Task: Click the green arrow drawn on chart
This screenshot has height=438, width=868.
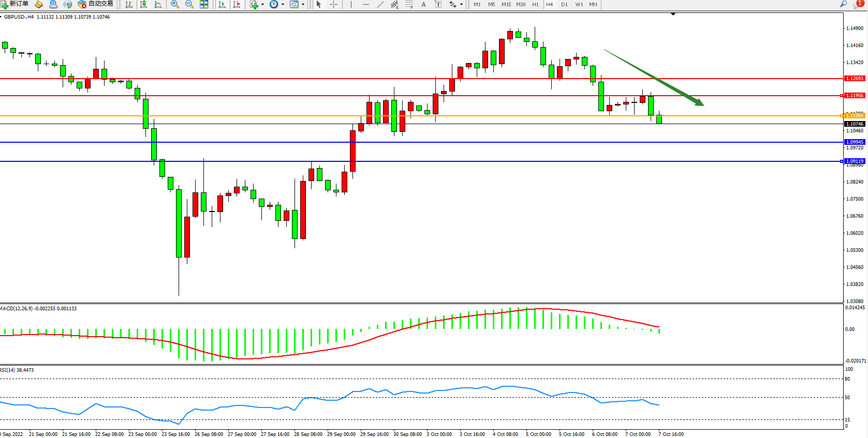Action: 653,77
